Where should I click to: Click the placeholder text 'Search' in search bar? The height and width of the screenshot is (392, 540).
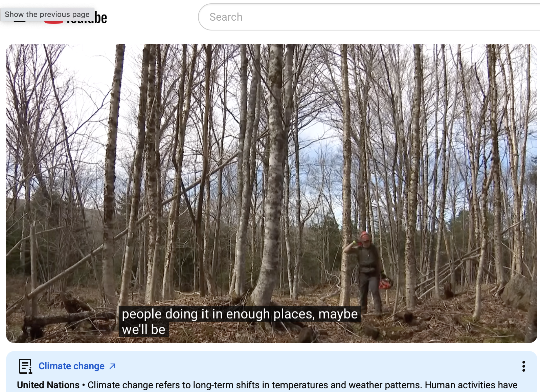(x=226, y=17)
